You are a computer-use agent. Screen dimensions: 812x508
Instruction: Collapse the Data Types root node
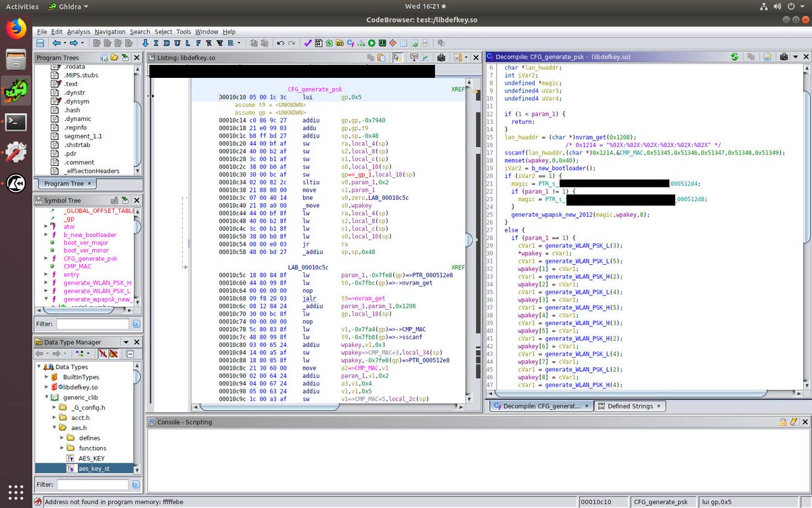[39, 367]
